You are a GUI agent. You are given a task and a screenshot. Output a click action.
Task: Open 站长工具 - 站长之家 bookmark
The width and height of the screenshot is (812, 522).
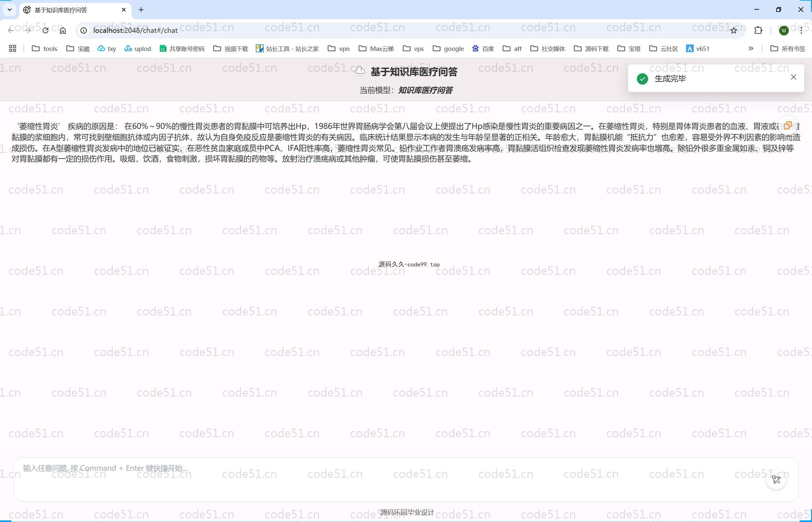coord(287,48)
